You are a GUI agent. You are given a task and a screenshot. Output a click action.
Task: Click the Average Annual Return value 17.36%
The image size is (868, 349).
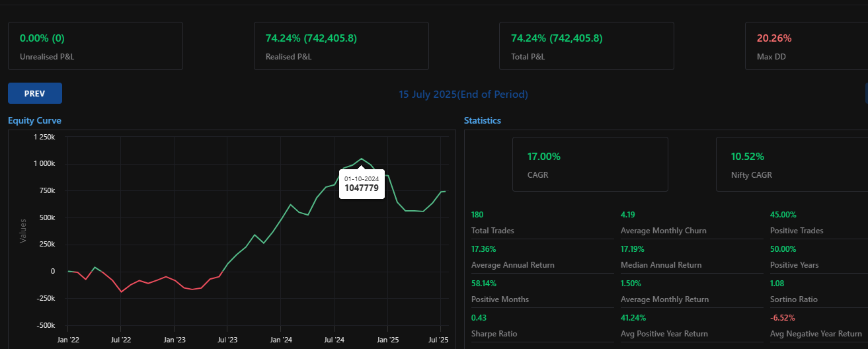483,249
